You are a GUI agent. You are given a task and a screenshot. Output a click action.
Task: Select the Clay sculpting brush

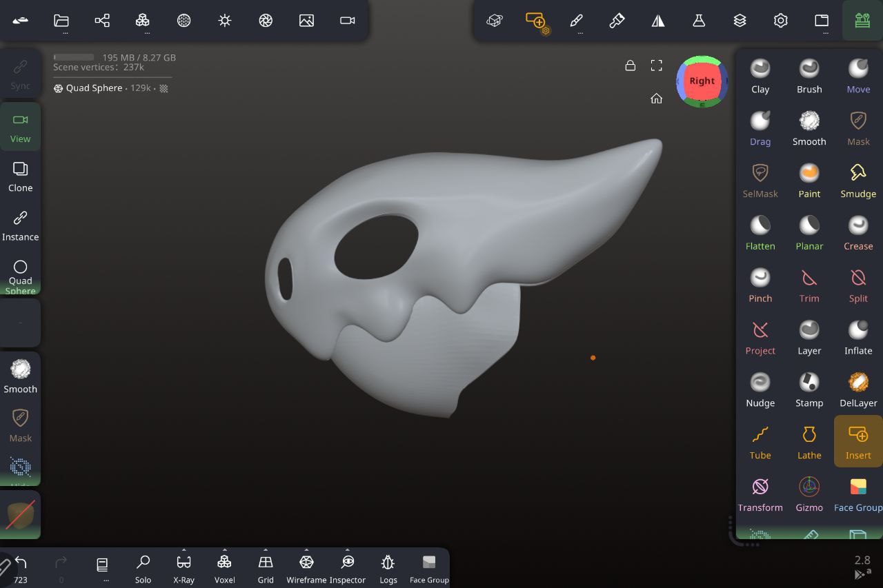[x=760, y=76]
